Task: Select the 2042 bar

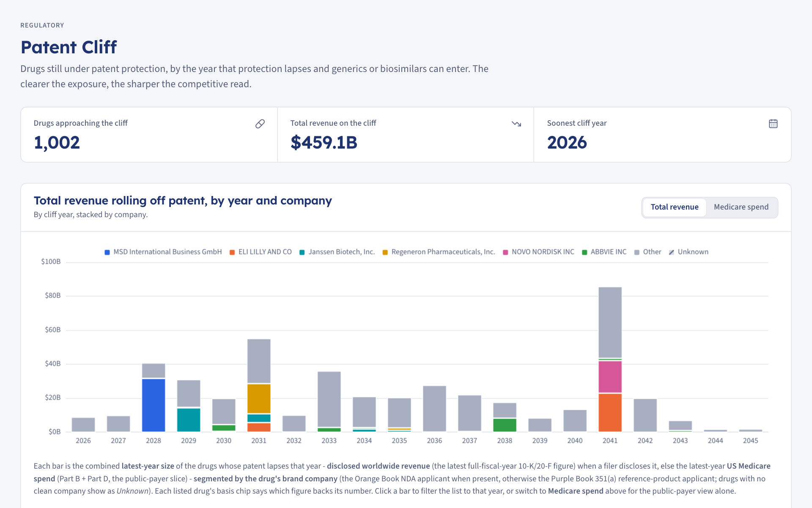Action: [x=645, y=415]
